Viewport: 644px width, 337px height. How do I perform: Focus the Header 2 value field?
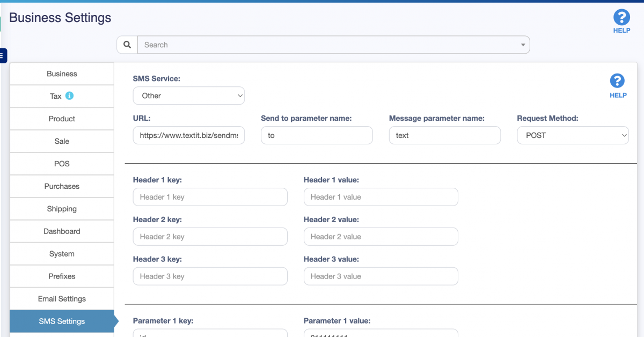381,237
